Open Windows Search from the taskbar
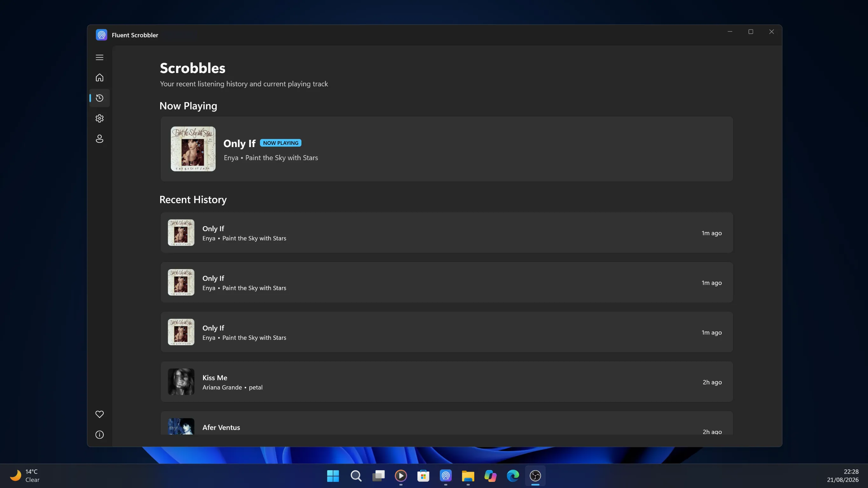Image resolution: width=868 pixels, height=488 pixels. point(356,476)
